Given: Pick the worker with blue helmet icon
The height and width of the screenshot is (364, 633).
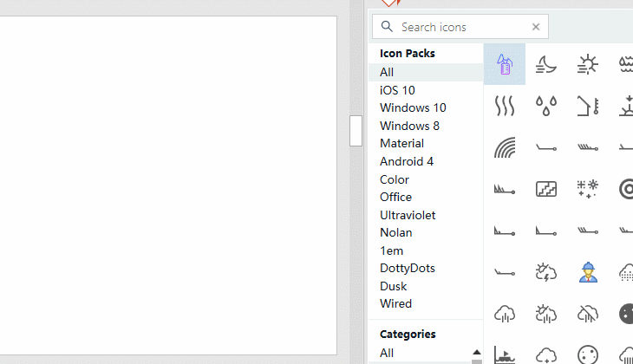Looking at the screenshot, I should (x=588, y=272).
